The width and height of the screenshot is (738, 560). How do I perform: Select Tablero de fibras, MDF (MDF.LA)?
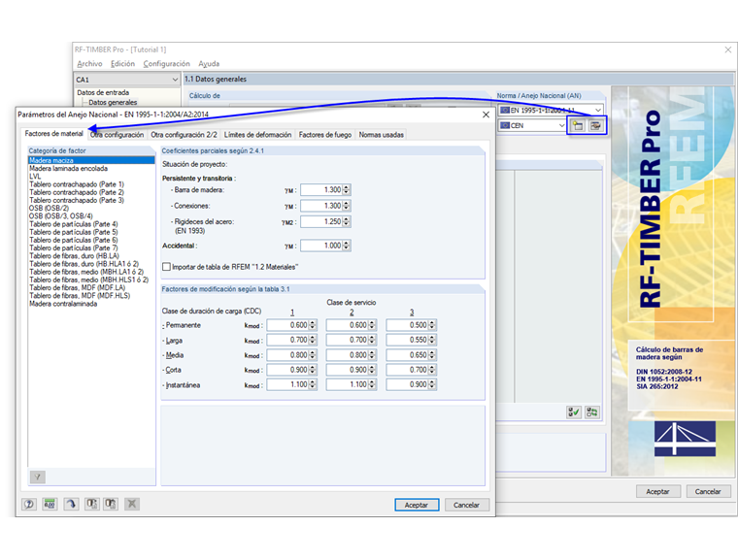(x=91, y=287)
